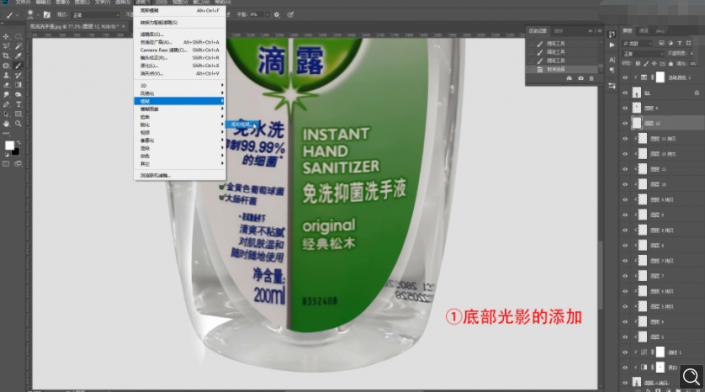Choose Camera Raw filter menu item
Image resolution: width=705 pixels, height=392 pixels.
click(x=180, y=50)
